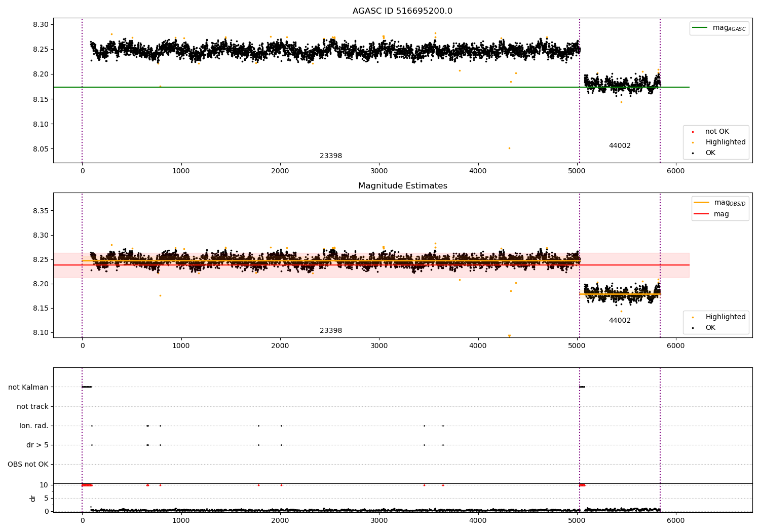Screen dimensions: 760x532
Task: Click y-tick '8.10' on Magnitude Estimates plot
Action: [x=41, y=333]
